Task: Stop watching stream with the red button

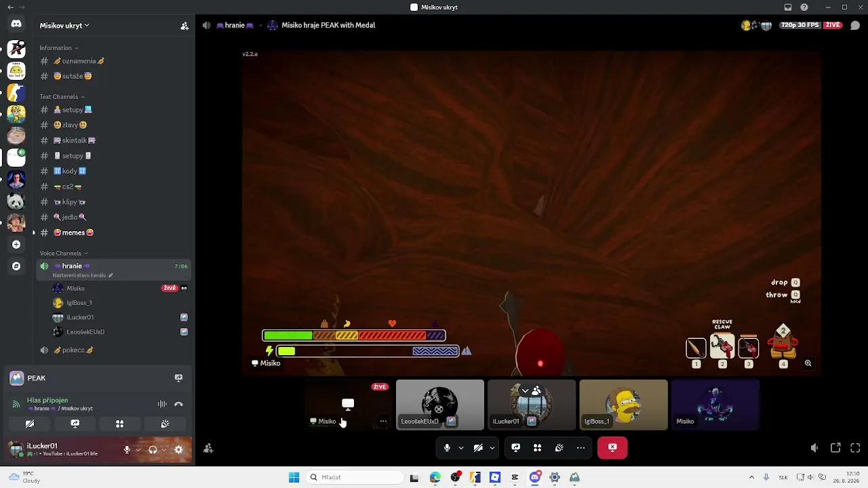Action: [x=612, y=447]
